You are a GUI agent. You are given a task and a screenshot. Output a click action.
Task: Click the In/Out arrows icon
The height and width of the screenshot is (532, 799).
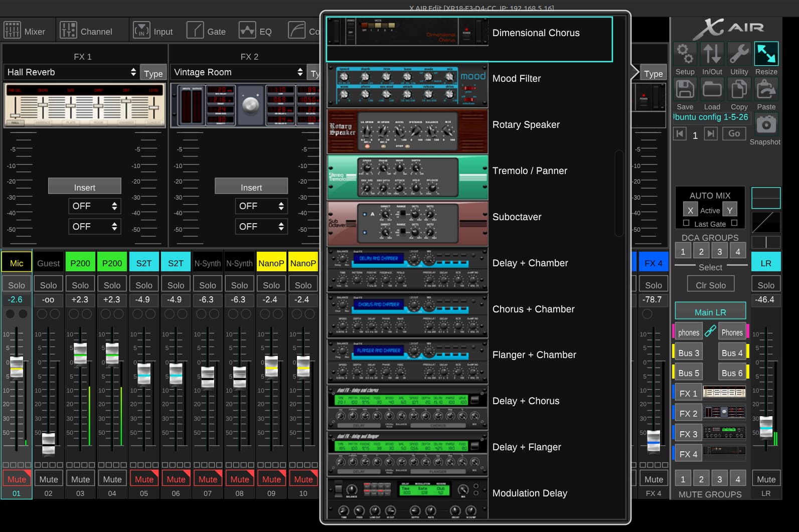point(712,54)
